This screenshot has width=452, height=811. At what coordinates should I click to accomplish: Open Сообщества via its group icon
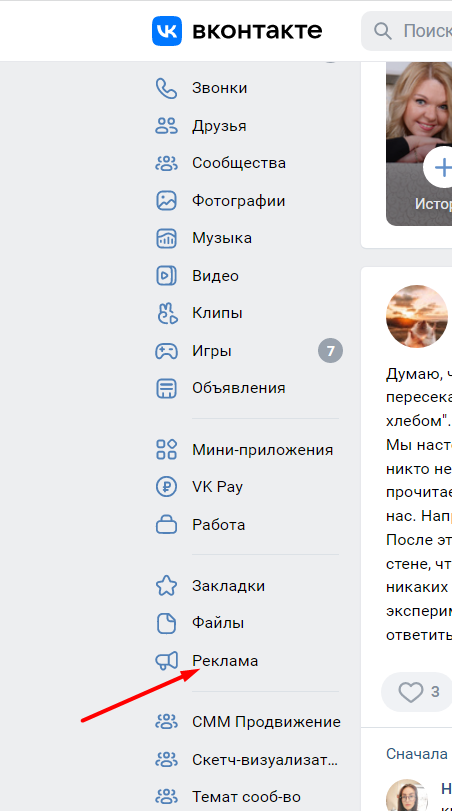(x=167, y=163)
